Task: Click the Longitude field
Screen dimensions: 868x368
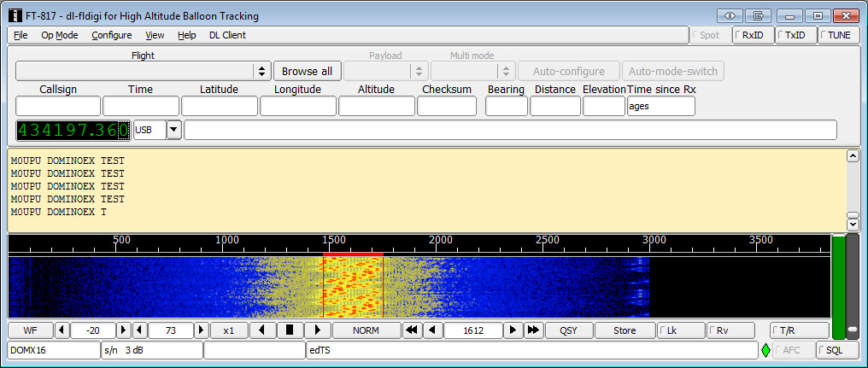Action: point(298,106)
